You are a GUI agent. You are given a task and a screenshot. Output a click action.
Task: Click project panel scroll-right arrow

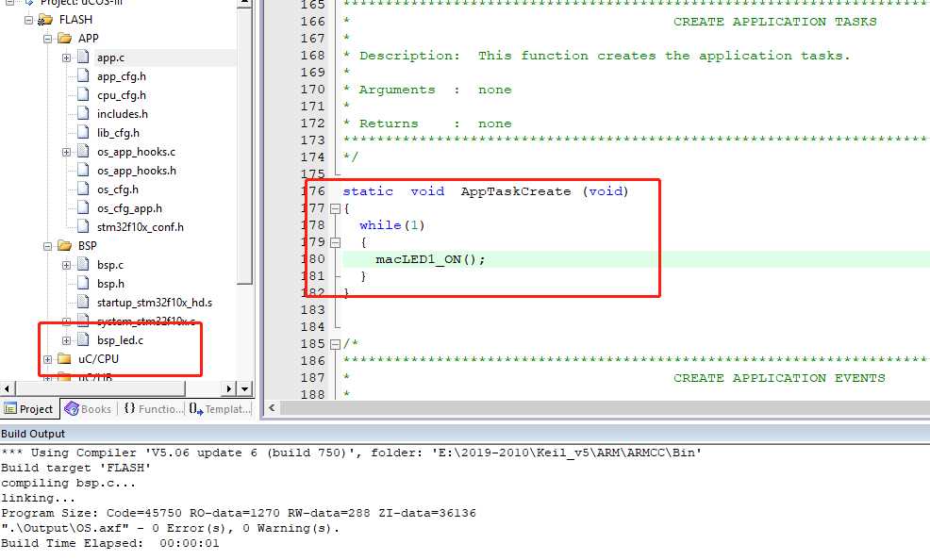[229, 388]
